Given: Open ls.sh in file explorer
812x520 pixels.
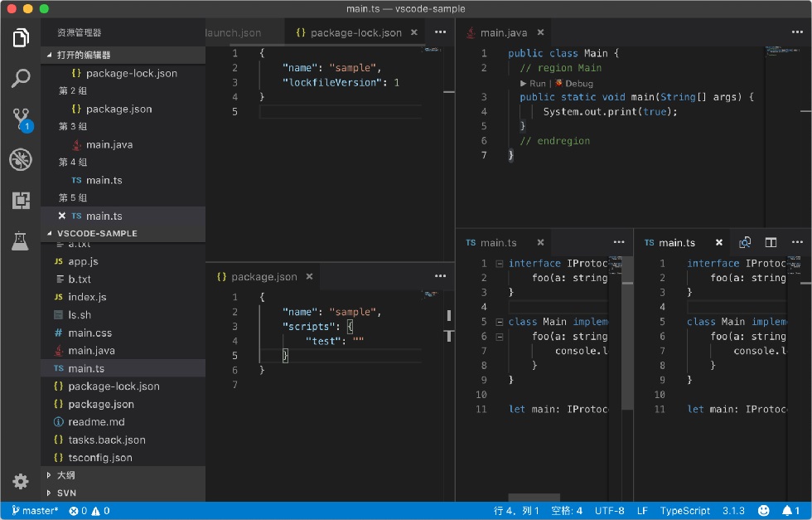Looking at the screenshot, I should coord(123,314).
